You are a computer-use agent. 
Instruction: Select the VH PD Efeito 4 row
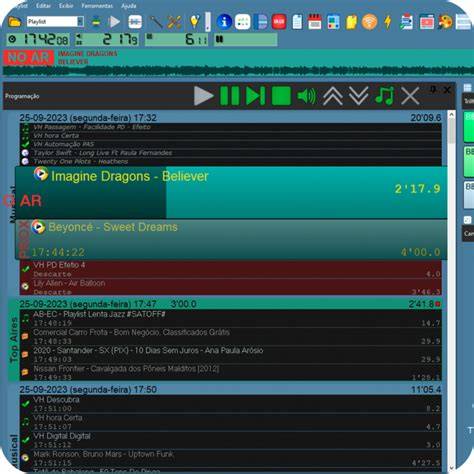(x=231, y=269)
